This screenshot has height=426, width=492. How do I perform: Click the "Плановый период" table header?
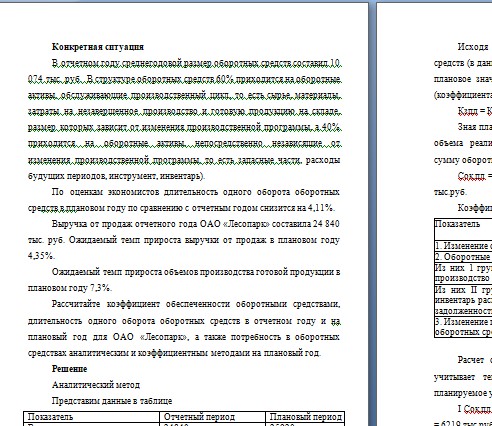[306, 417]
